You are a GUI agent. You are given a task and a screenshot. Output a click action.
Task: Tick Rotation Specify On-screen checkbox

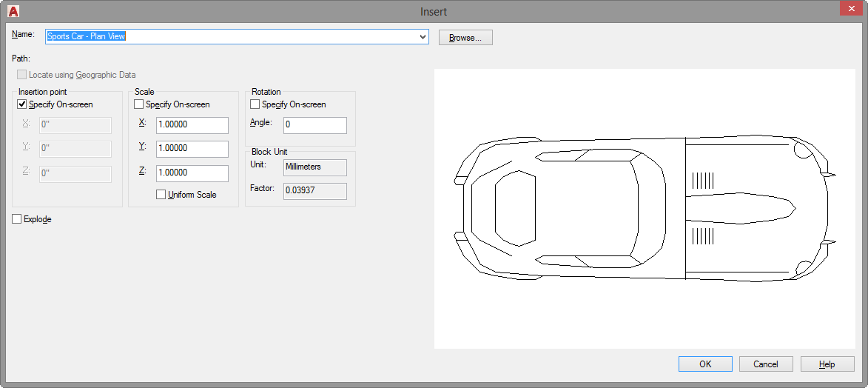[255, 104]
